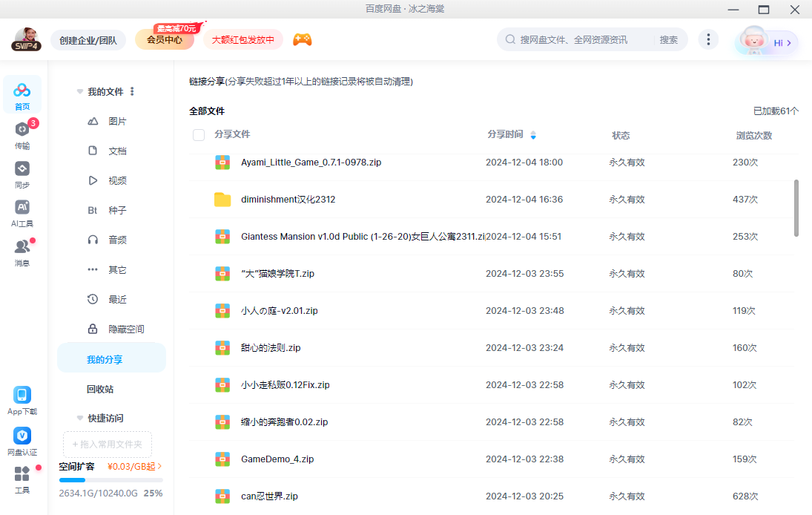Click the search magnifier icon

tap(510, 39)
